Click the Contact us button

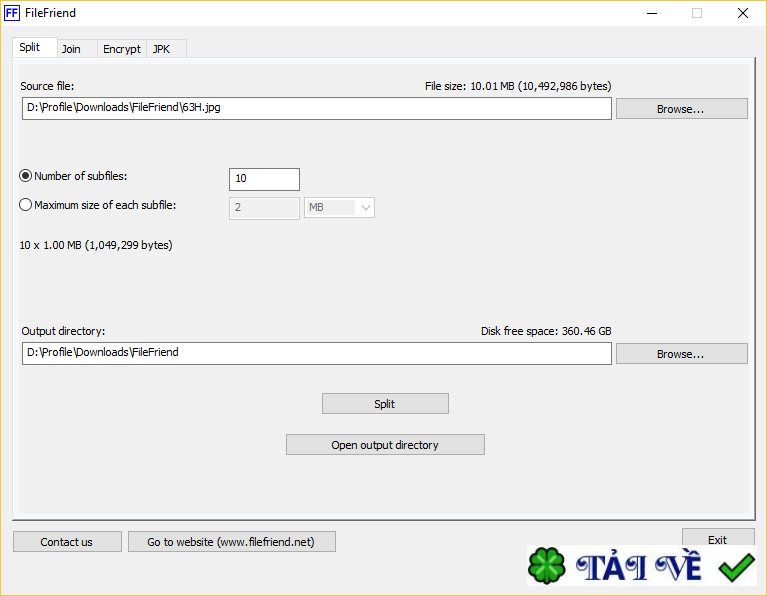67,542
